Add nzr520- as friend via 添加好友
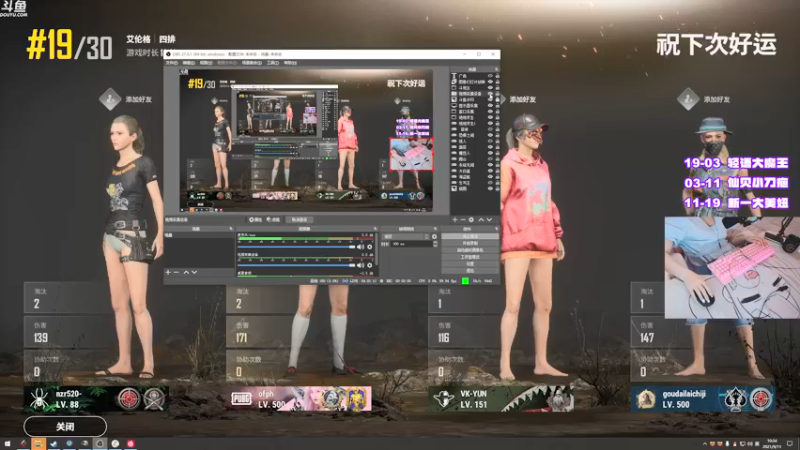The height and width of the screenshot is (450, 800). 126,99
